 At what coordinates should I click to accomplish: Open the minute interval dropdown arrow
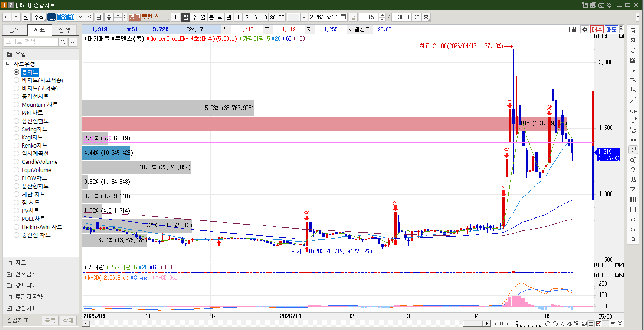click(304, 17)
